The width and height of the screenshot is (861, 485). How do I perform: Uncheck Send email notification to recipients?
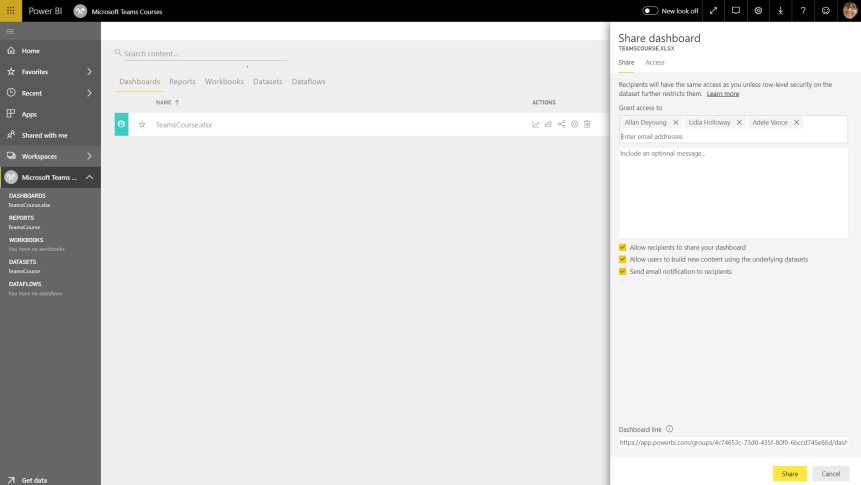click(623, 271)
